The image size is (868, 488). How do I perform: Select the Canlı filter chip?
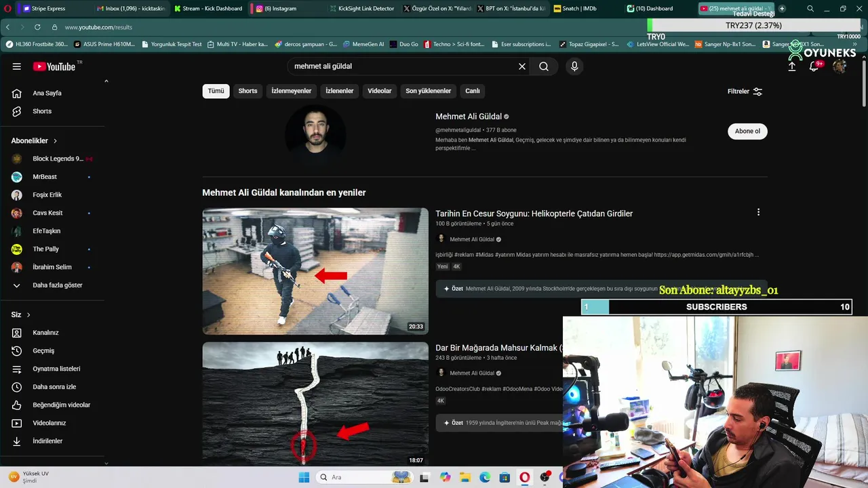(473, 91)
